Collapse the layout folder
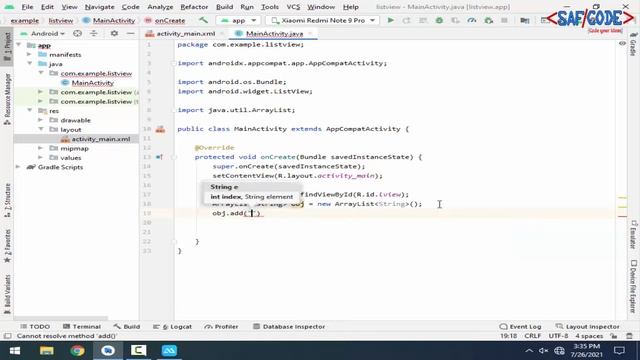 tap(40, 129)
